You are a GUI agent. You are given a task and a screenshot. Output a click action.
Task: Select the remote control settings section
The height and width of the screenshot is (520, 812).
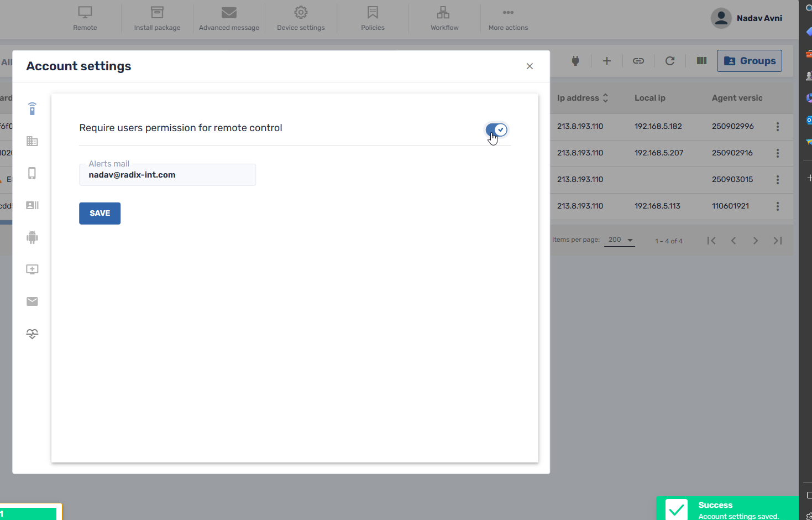pyautogui.click(x=32, y=109)
